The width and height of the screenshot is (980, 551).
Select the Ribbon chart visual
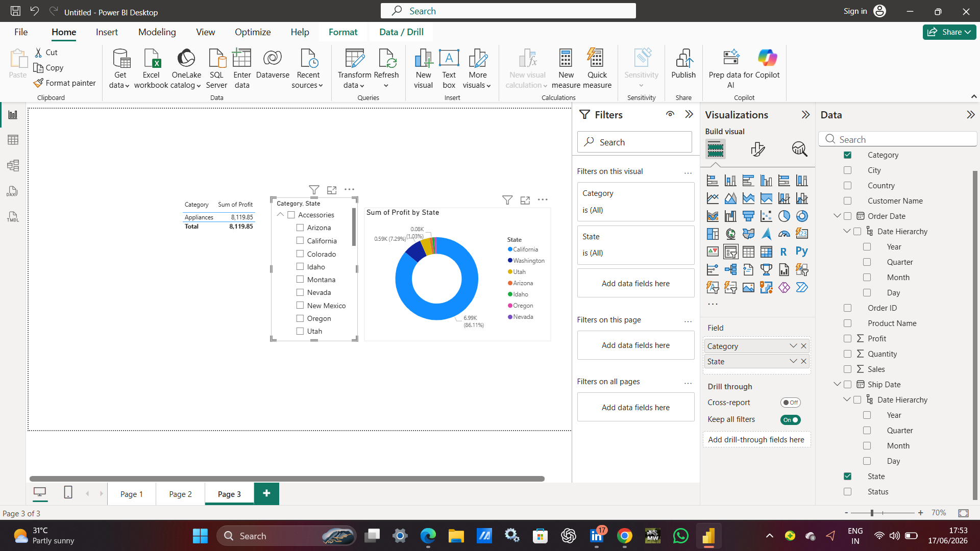(713, 216)
